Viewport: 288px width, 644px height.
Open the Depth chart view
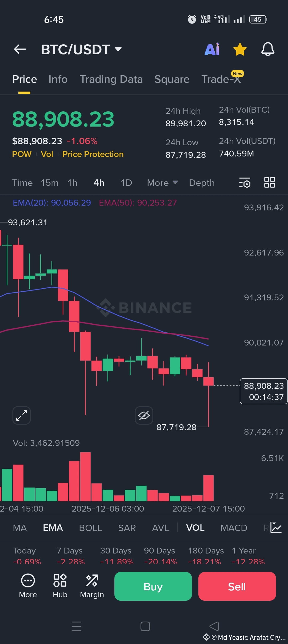click(202, 183)
